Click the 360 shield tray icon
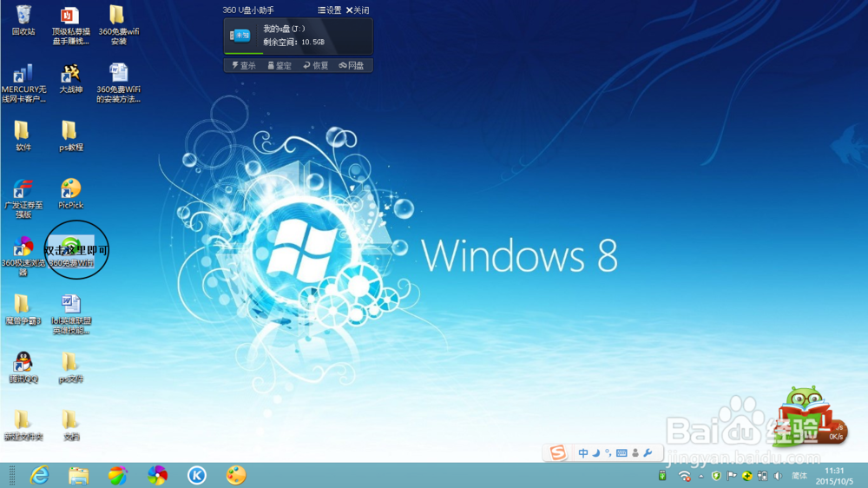Screen dimensions: 868x488 (x=716, y=476)
